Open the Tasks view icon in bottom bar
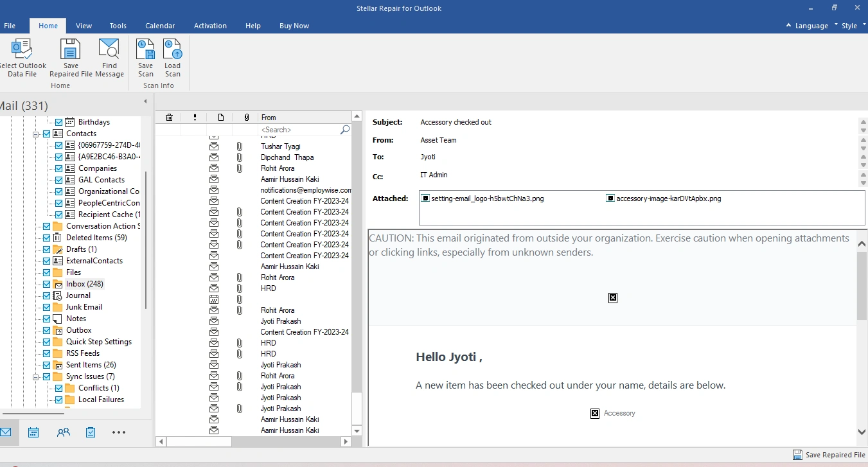Image resolution: width=868 pixels, height=467 pixels. pyautogui.click(x=91, y=432)
